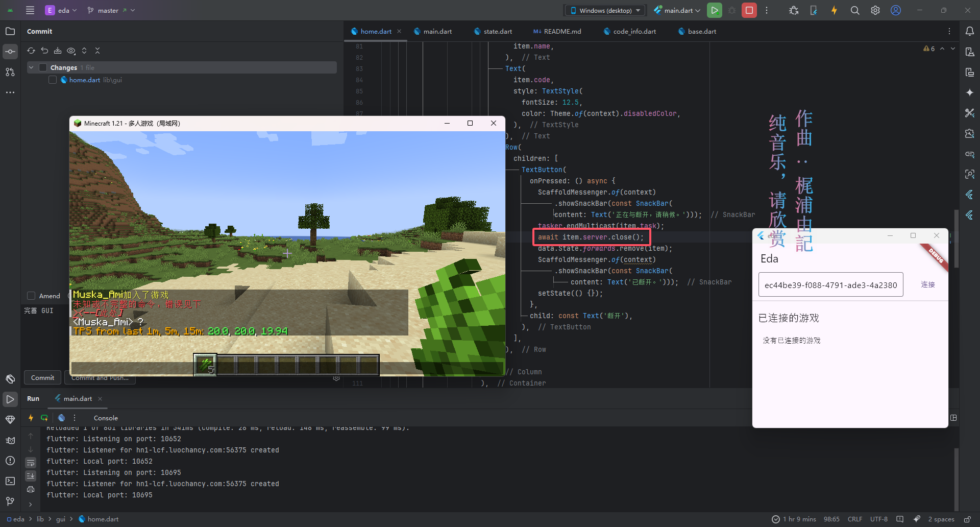Screen dimensions: 980x527
Task: Open the editor tabs overflow menu
Action: tap(949, 31)
